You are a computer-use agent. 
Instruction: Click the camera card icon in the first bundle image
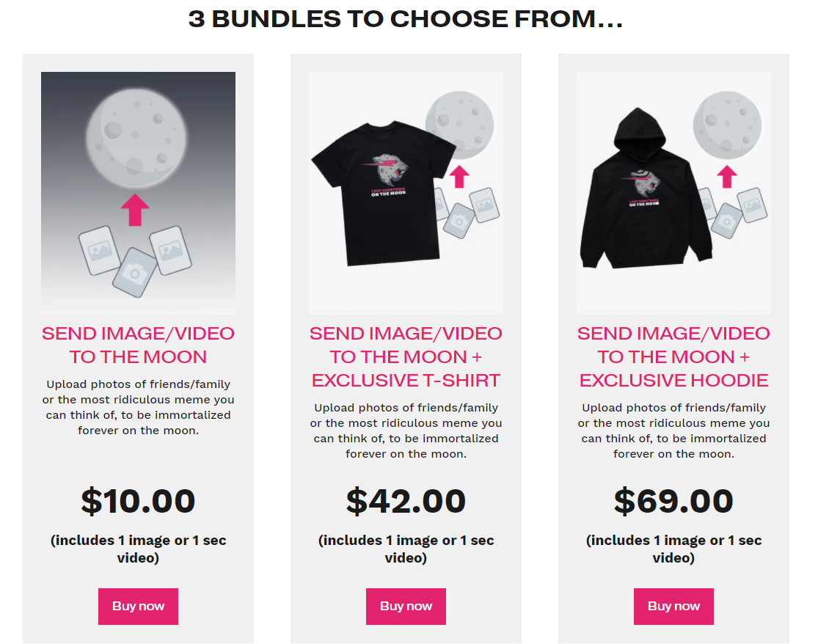135,272
